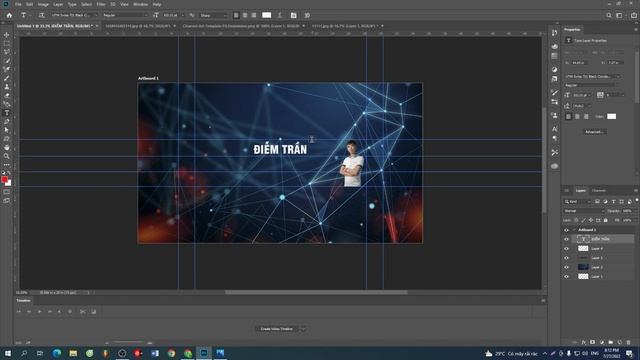Open the Filter menu
640x360 pixels.
pyautogui.click(x=101, y=4)
